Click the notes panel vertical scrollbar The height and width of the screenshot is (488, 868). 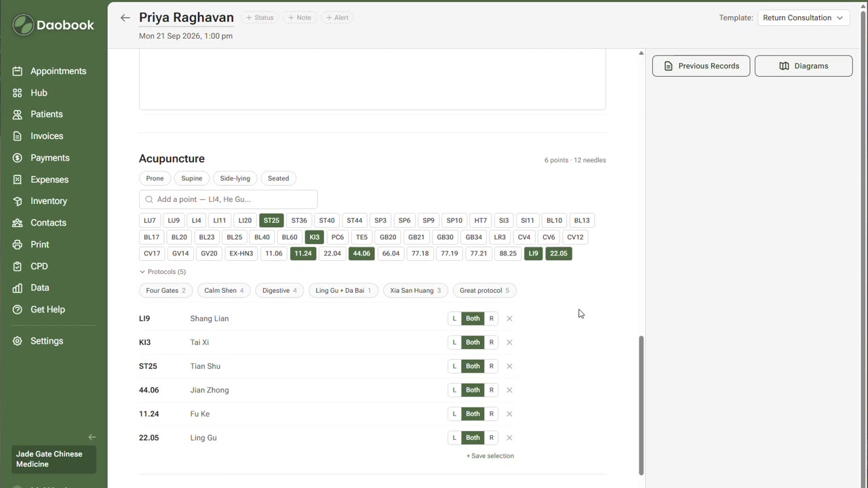pos(641,405)
